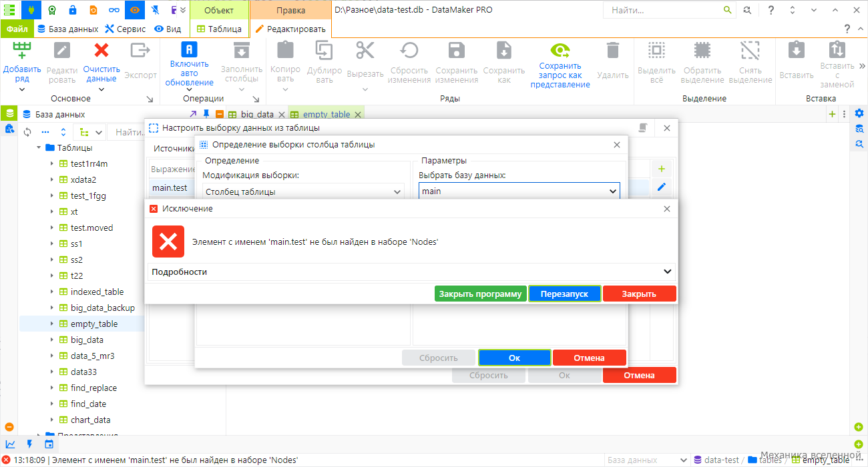This screenshot has height=467, width=868.
Task: Click the Очистить данные red cross button
Action: 101,61
